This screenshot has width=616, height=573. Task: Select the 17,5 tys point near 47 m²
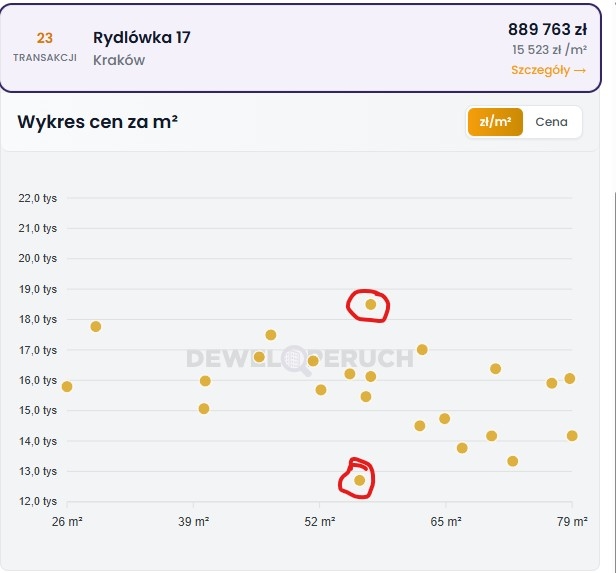click(x=271, y=335)
